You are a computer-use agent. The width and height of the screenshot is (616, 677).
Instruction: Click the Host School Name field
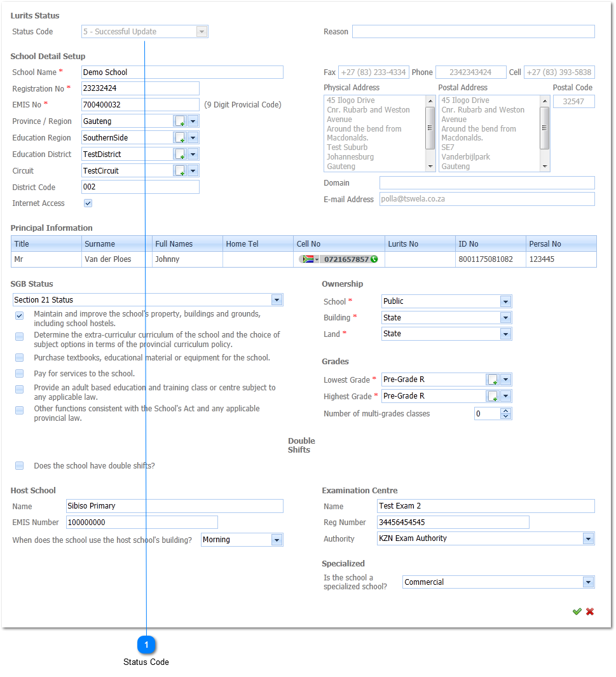174,506
